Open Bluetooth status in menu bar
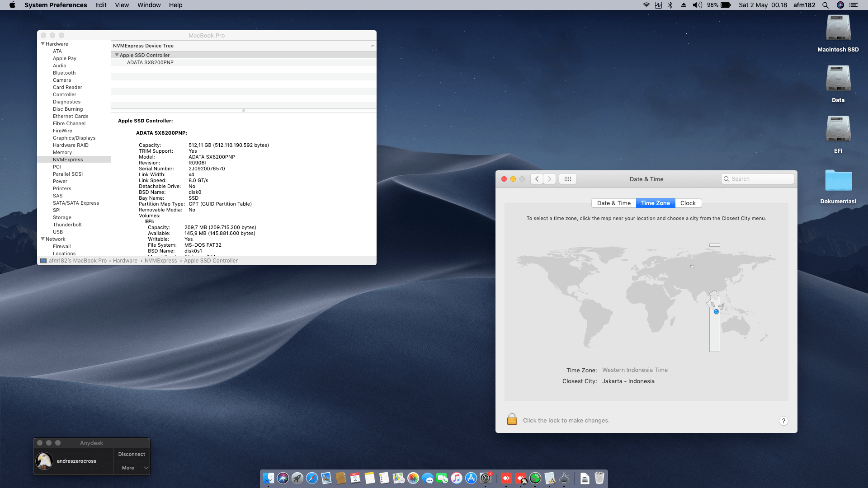Viewport: 868px width, 488px height. 670,5
